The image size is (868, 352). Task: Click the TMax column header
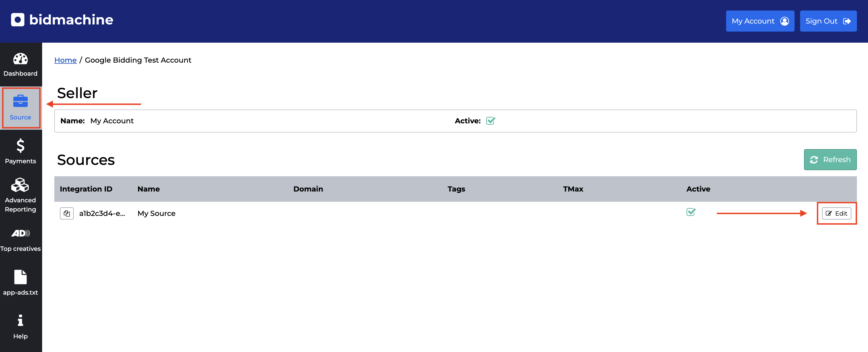[x=573, y=189]
